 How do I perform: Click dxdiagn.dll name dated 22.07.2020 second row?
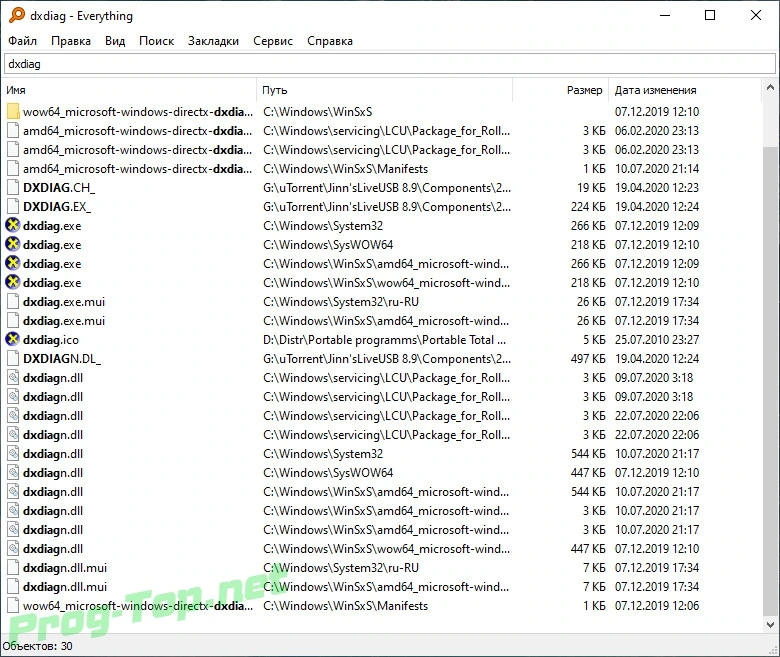(53, 435)
